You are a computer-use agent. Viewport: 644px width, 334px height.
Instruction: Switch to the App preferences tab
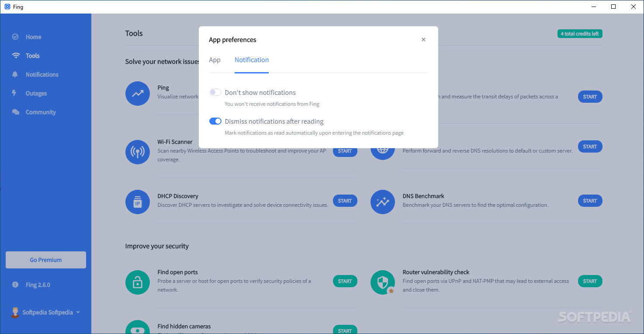(215, 60)
